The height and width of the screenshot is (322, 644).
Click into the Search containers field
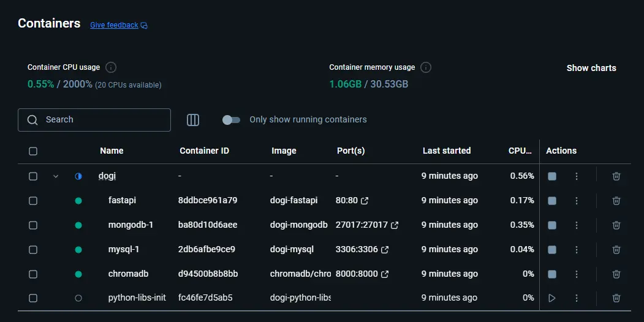coord(94,120)
